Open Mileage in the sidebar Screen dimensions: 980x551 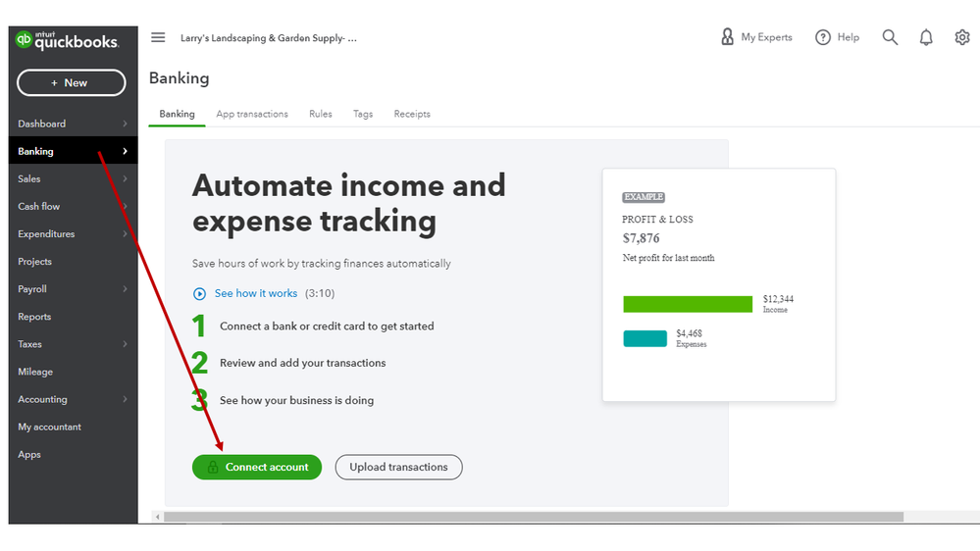tap(74, 371)
